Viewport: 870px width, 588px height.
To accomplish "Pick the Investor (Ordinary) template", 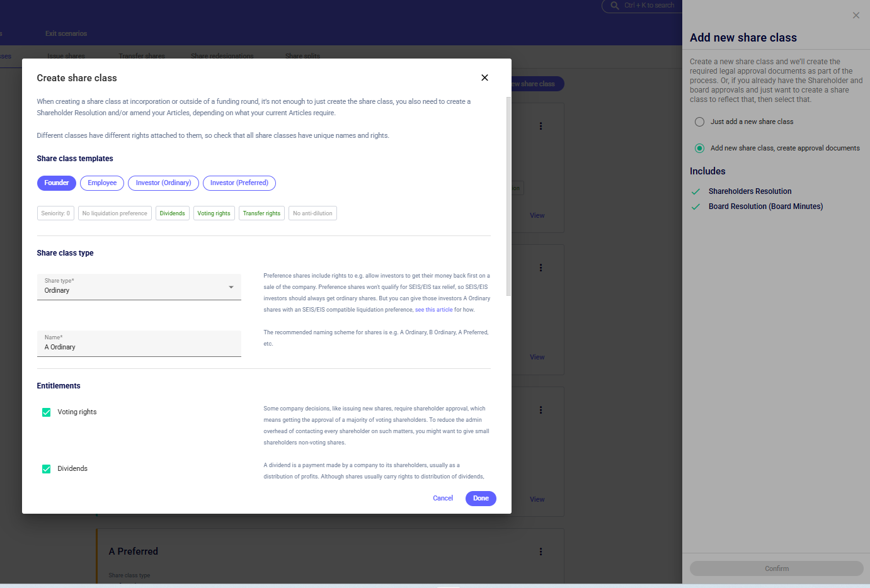I will pyautogui.click(x=163, y=183).
